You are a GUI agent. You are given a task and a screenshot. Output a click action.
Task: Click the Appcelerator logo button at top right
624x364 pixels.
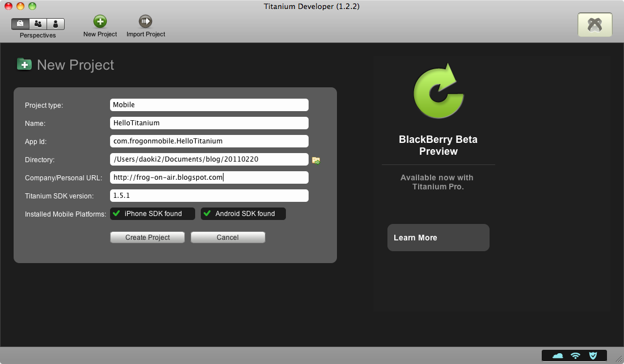tap(595, 25)
